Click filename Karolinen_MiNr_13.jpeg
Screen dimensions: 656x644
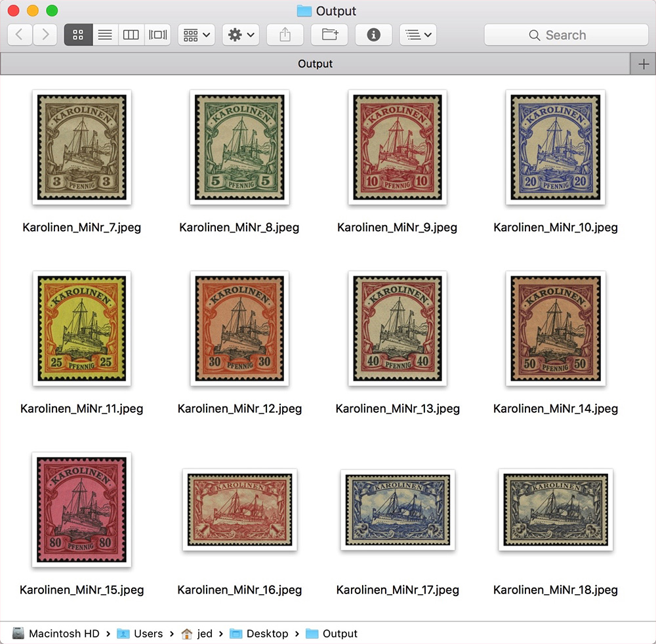pyautogui.click(x=398, y=409)
